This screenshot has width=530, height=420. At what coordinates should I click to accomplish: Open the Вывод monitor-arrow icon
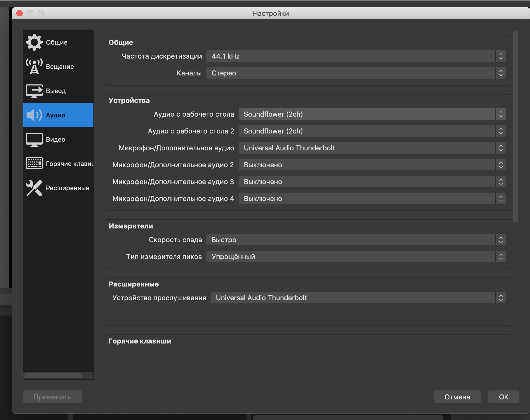[34, 91]
